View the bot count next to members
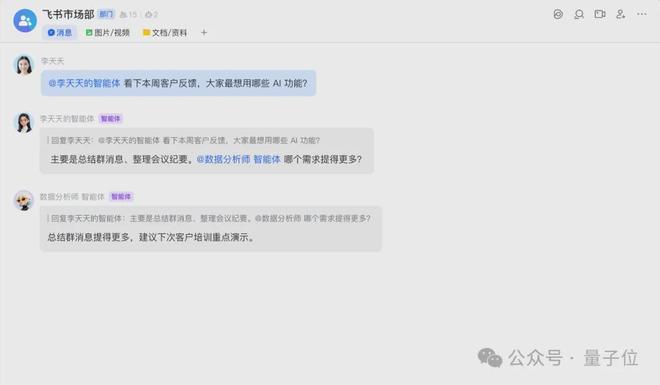660x385 pixels. pos(152,15)
